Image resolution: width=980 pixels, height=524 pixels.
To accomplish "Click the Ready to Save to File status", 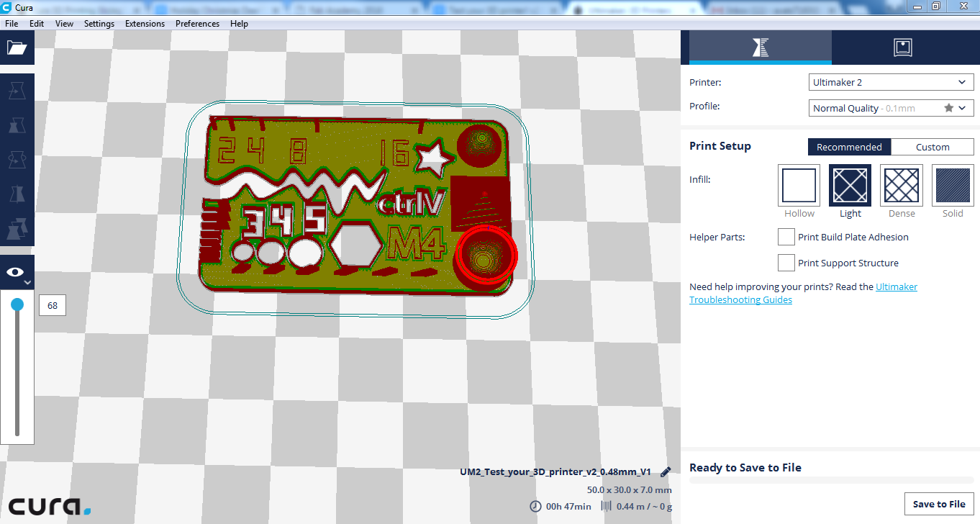I will 745,468.
